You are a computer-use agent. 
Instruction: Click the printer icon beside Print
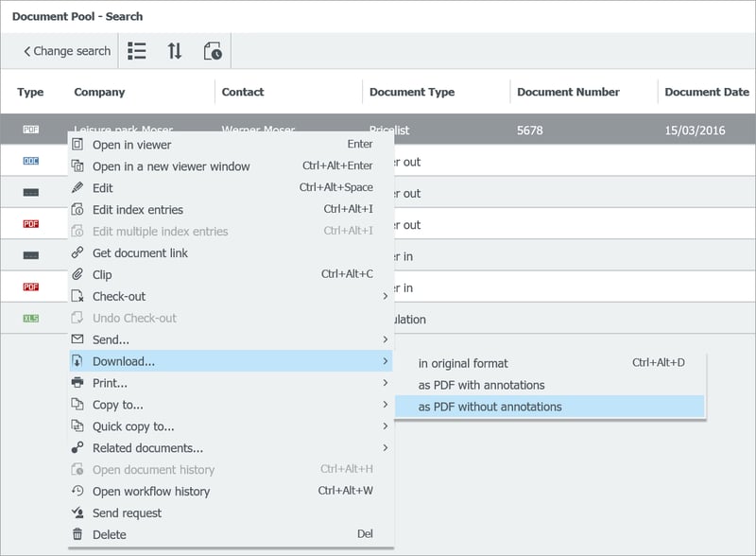point(77,383)
